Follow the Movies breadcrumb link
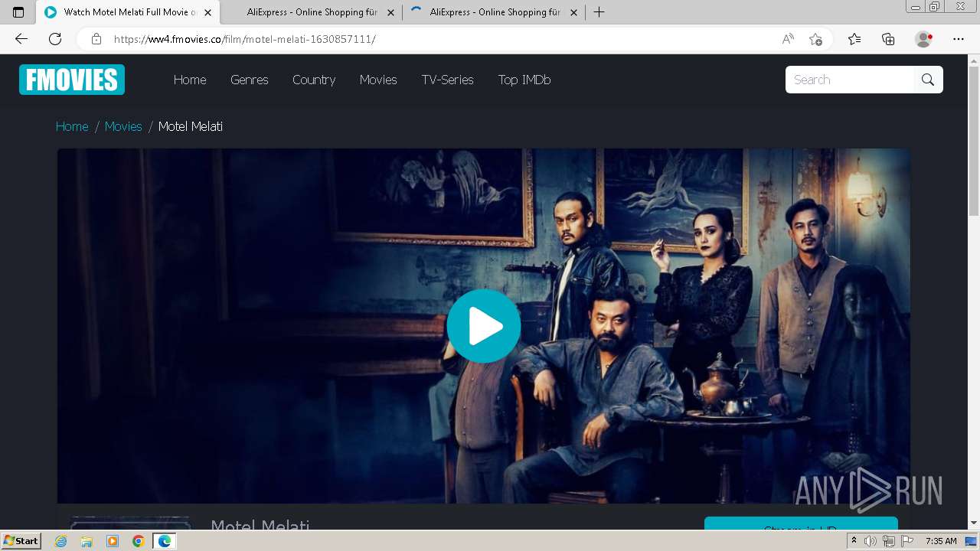 (123, 126)
